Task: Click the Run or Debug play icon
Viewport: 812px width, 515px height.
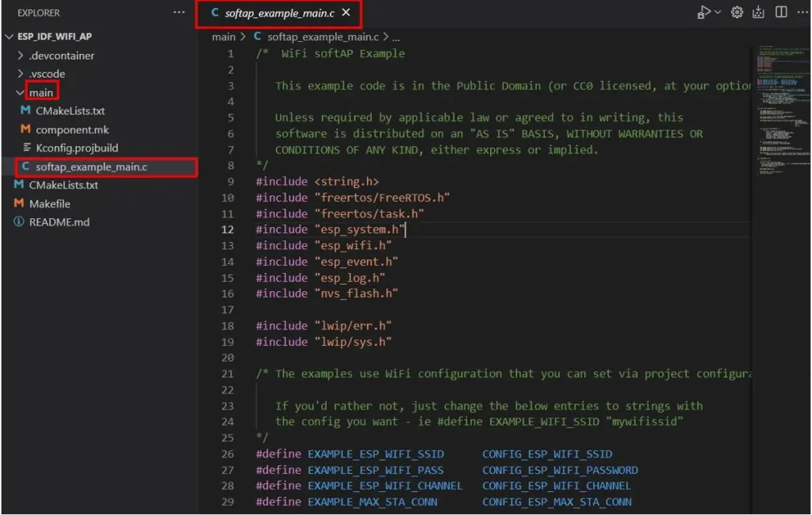Action: click(x=703, y=12)
